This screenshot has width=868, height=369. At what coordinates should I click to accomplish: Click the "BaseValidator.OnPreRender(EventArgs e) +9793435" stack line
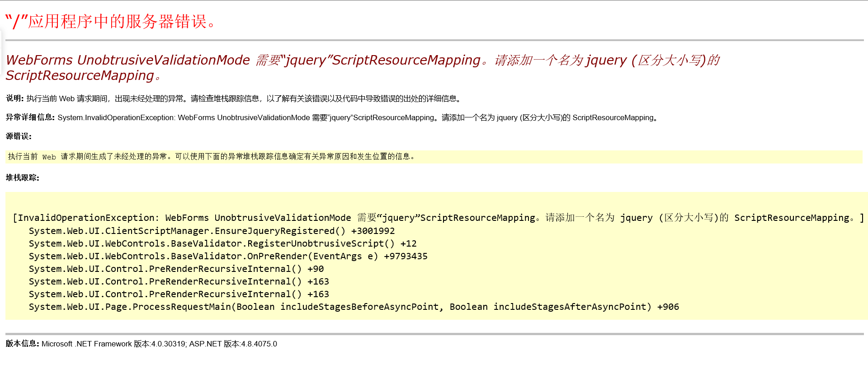(228, 256)
